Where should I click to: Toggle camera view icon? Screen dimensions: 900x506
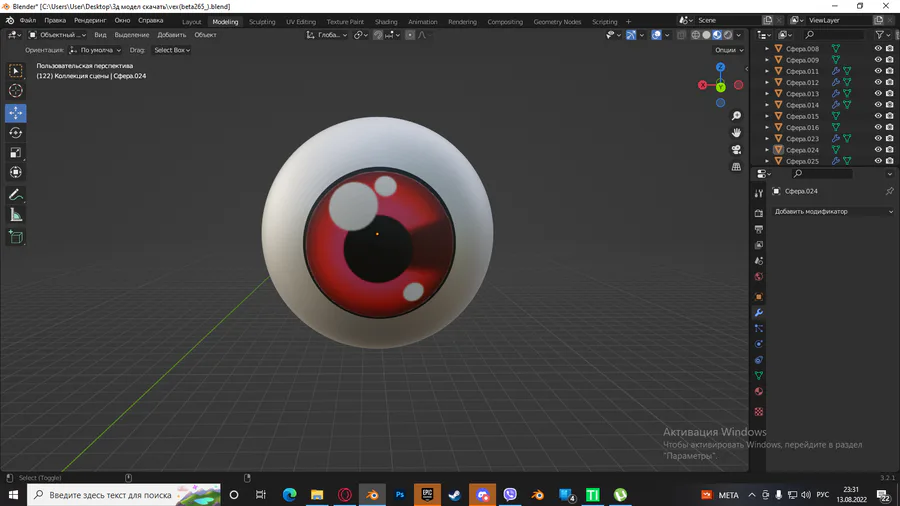[x=736, y=150]
